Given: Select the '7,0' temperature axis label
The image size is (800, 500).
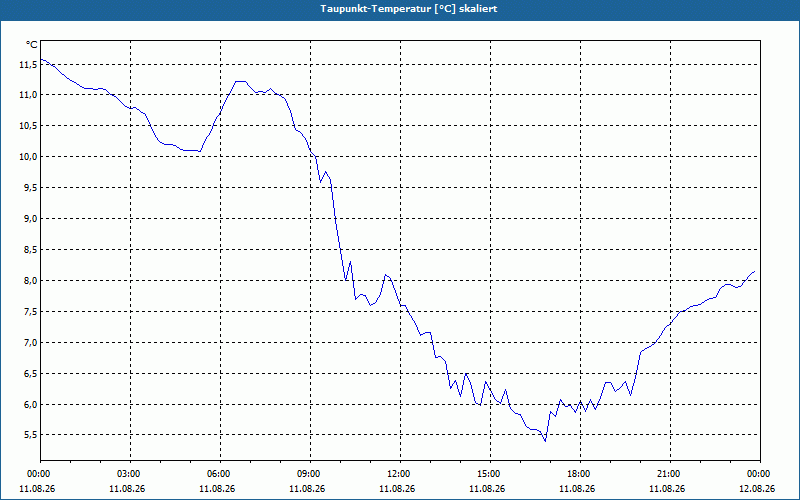Looking at the screenshot, I should tap(30, 342).
